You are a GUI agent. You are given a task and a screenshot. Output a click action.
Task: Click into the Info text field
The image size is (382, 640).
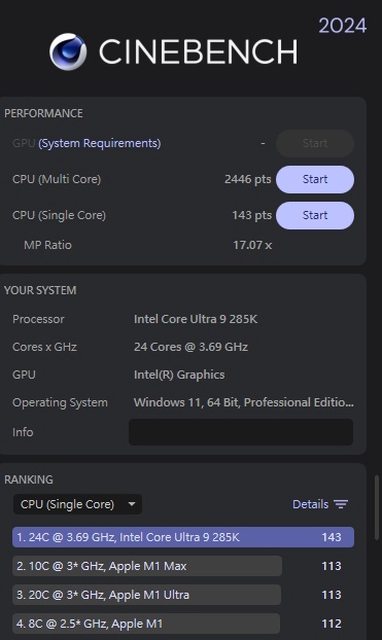pyautogui.click(x=241, y=432)
